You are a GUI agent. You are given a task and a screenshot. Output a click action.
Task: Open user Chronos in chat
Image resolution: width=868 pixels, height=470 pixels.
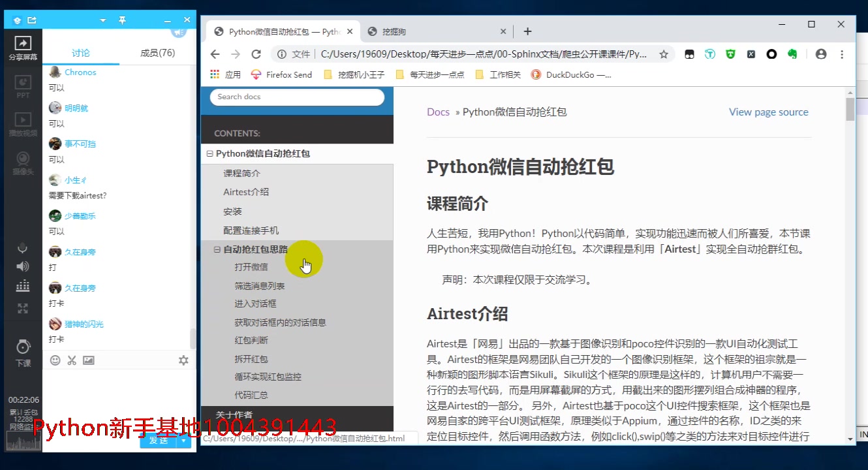[x=80, y=72]
